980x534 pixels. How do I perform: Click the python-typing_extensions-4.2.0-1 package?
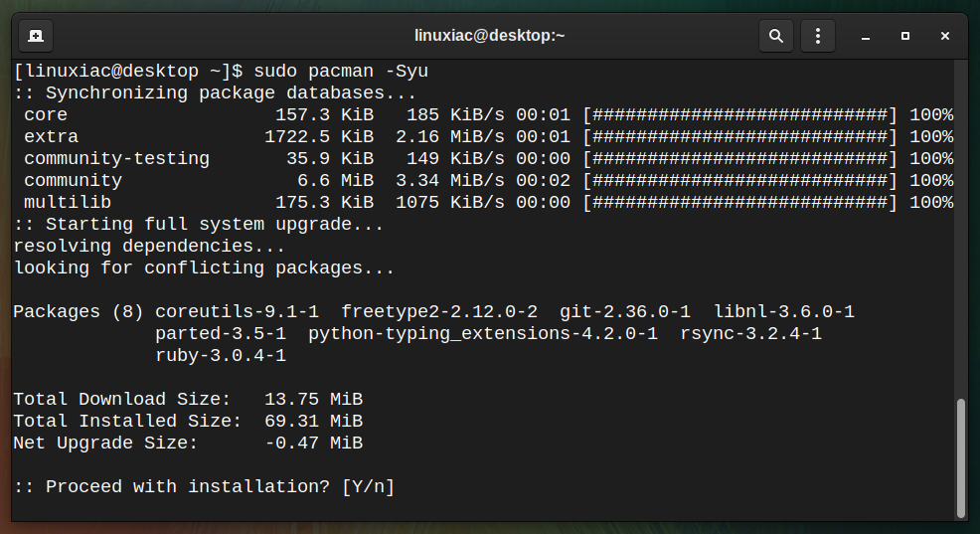coord(483,334)
